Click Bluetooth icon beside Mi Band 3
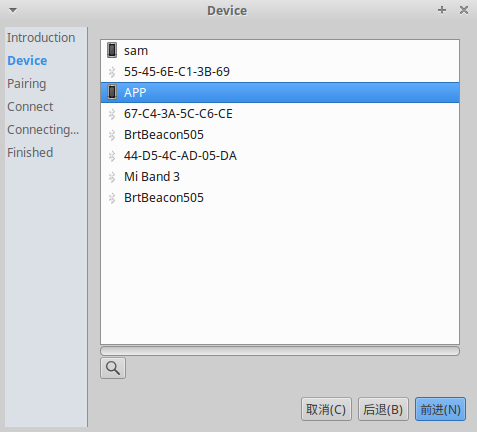477x432 pixels. pyautogui.click(x=112, y=177)
